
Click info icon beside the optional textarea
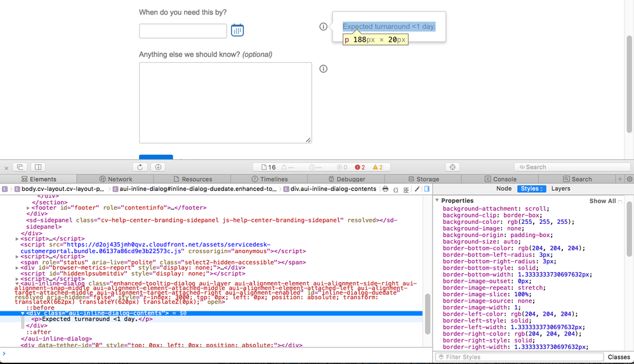pos(323,68)
